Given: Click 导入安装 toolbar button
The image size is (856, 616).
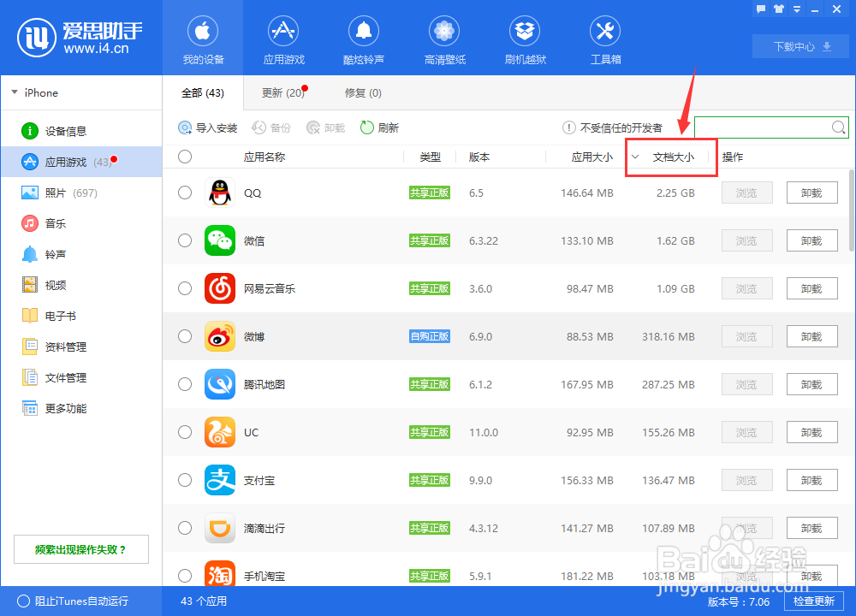Looking at the screenshot, I should click(208, 127).
